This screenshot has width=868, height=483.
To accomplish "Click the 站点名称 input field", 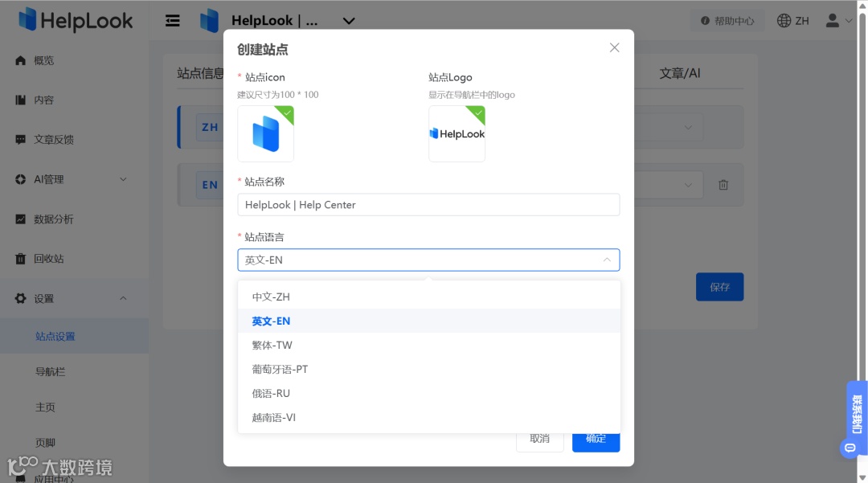I will coord(428,205).
